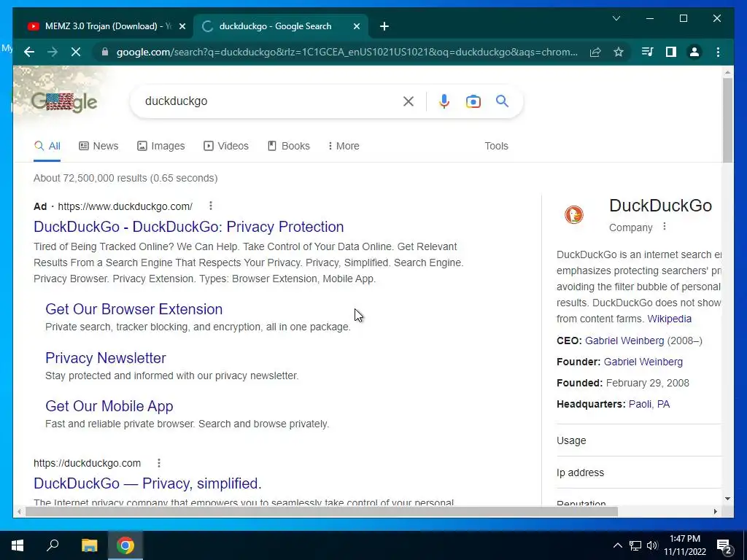Screen dimensions: 747x560
Task: Click the horizontal scrollbar thumb
Action: tap(322, 512)
